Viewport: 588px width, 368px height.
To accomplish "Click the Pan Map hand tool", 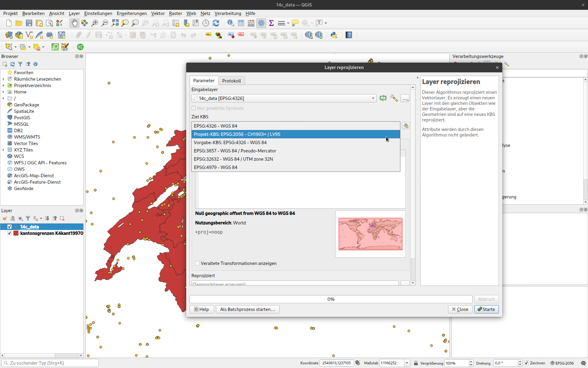I will (74, 23).
